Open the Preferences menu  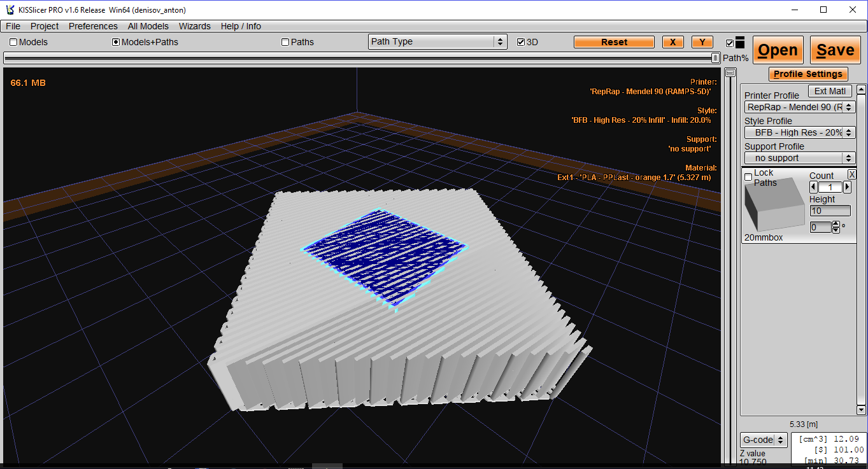pyautogui.click(x=93, y=26)
